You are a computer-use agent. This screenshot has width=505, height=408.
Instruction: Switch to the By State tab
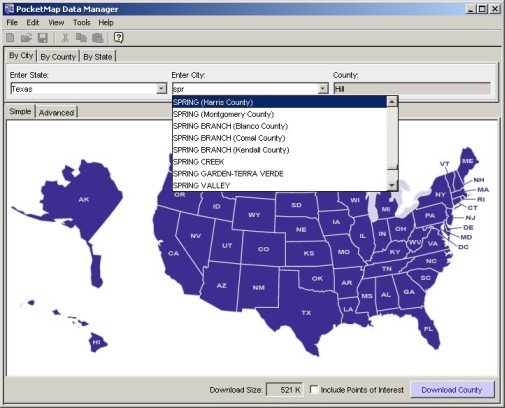click(97, 57)
